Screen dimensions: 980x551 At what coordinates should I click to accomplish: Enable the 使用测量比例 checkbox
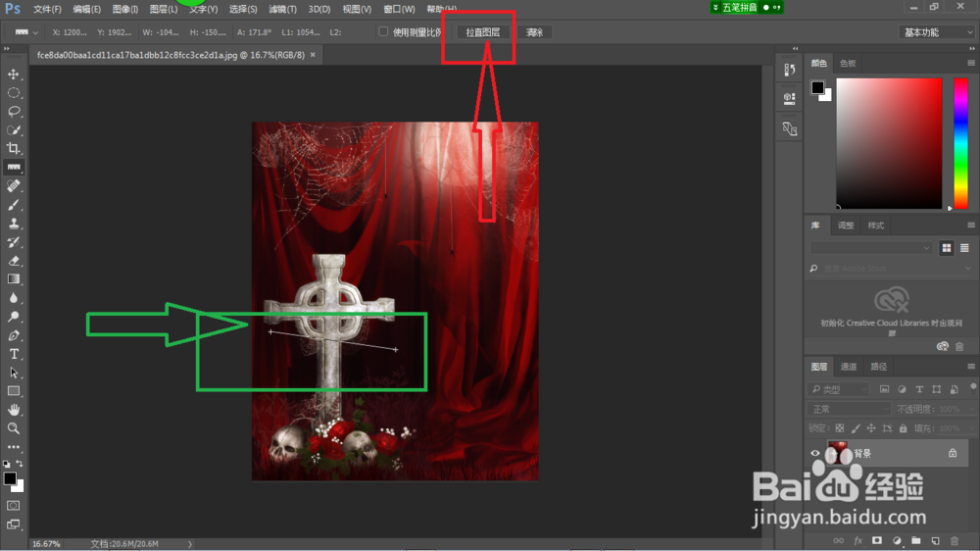383,32
